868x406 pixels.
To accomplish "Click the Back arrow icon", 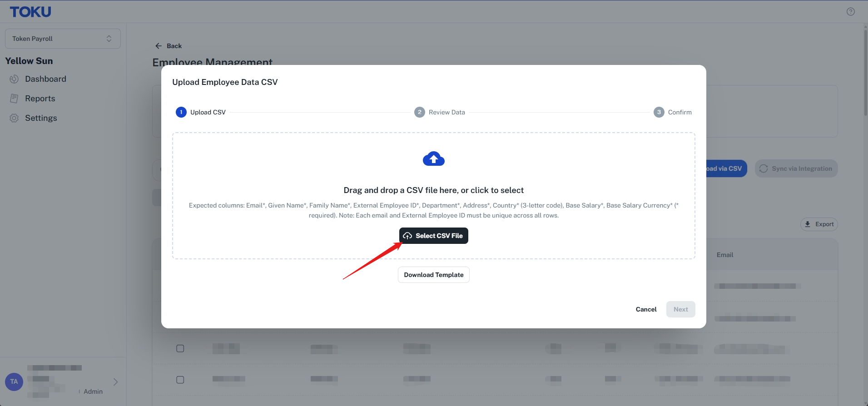I will coord(159,46).
